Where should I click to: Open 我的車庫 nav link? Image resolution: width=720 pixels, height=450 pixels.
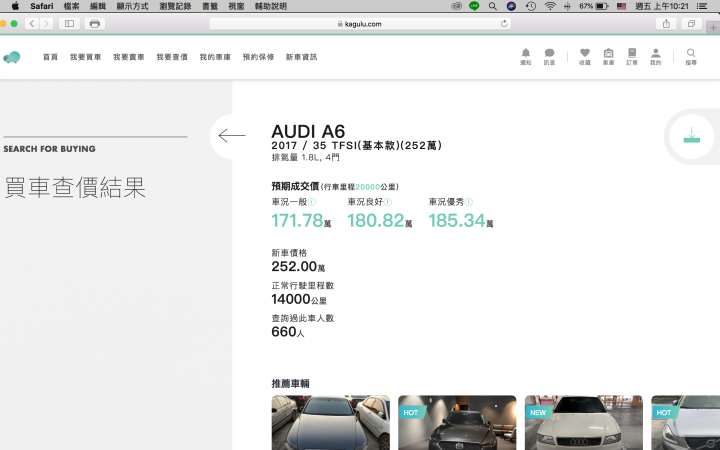[215, 57]
